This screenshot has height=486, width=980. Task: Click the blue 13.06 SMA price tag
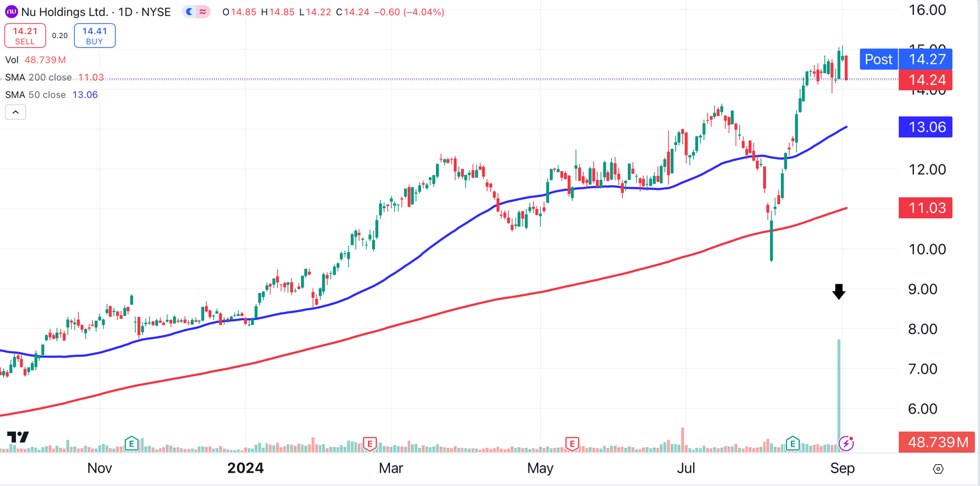(x=925, y=127)
